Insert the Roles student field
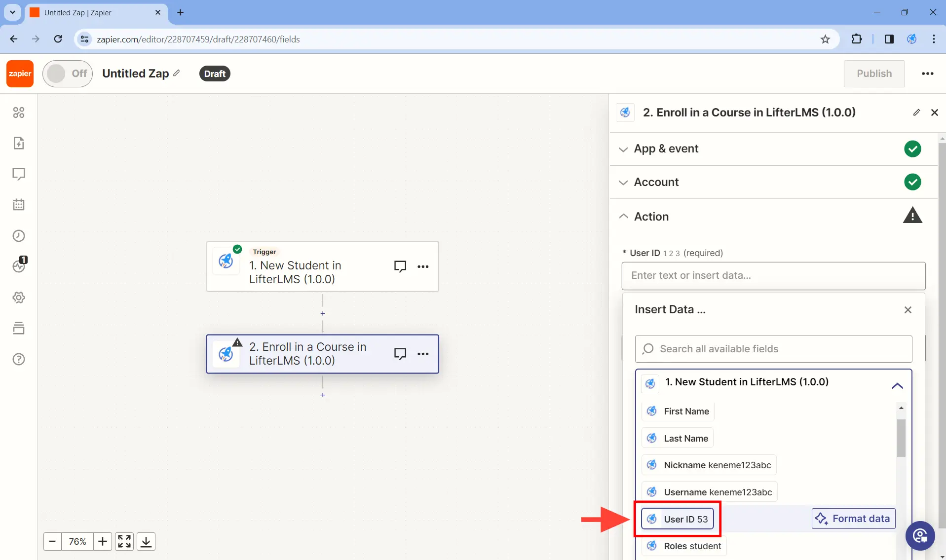Viewport: 946px width, 560px height. (683, 546)
